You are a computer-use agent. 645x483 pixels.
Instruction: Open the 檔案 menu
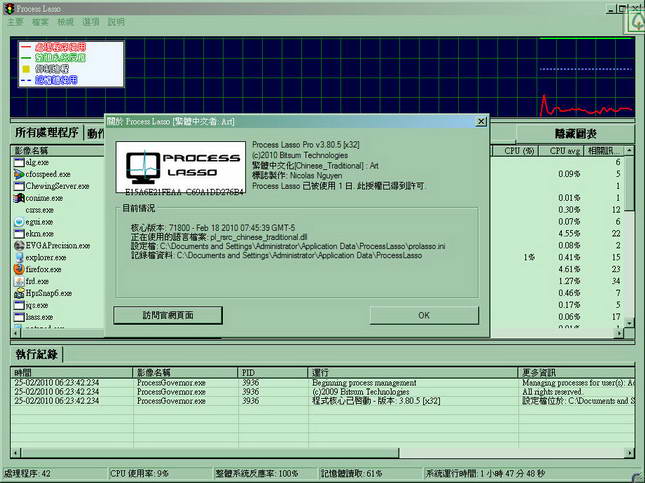pos(41,21)
